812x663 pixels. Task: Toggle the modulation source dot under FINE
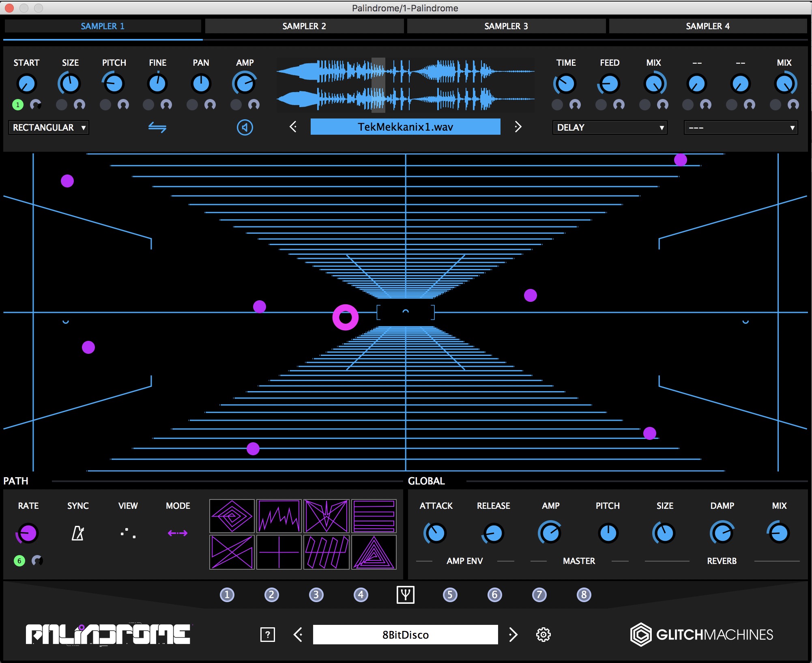pyautogui.click(x=148, y=105)
